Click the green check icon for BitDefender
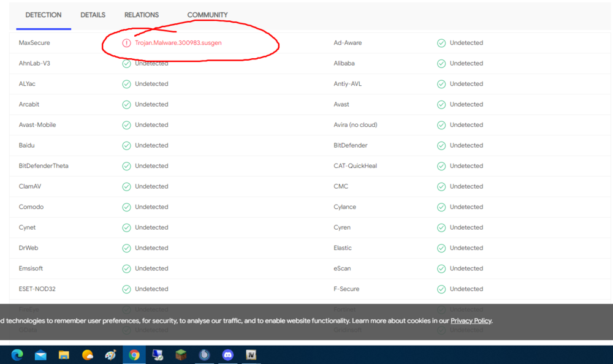 pyautogui.click(x=441, y=145)
